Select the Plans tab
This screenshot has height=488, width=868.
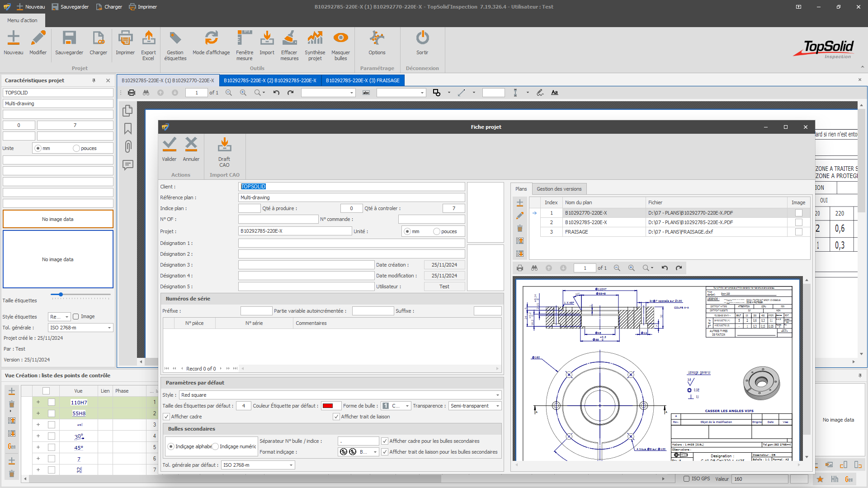(x=521, y=189)
